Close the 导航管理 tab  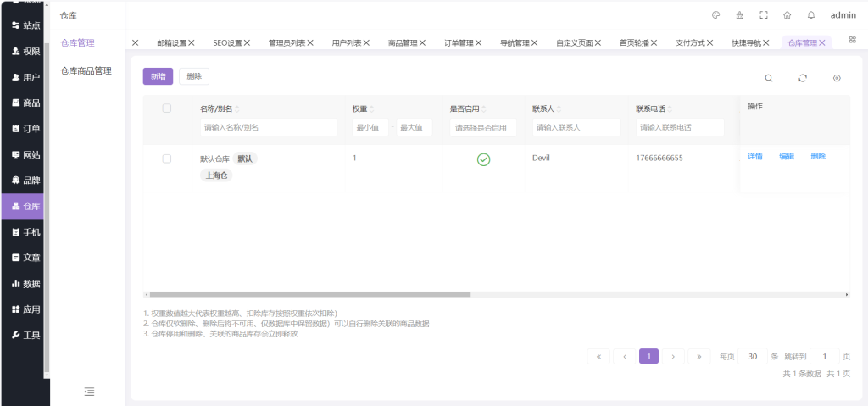coord(534,42)
